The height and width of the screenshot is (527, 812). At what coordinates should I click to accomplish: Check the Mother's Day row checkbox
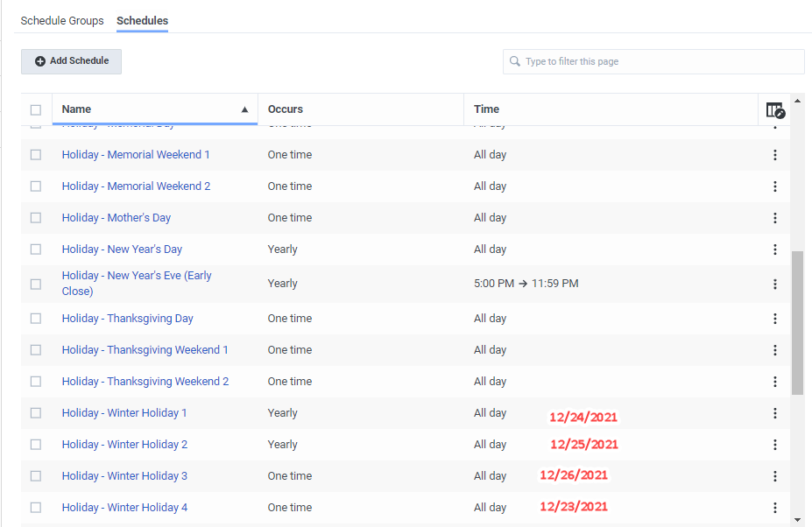click(x=36, y=218)
